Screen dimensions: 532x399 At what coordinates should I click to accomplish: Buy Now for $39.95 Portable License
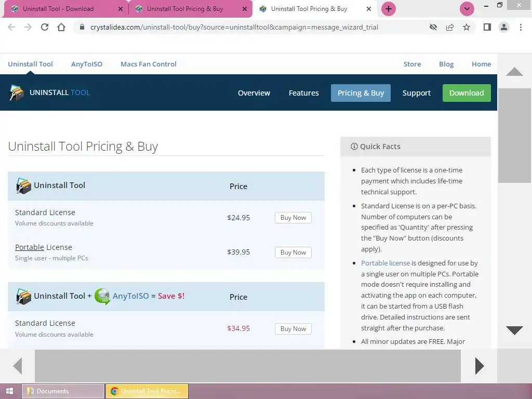click(x=293, y=252)
